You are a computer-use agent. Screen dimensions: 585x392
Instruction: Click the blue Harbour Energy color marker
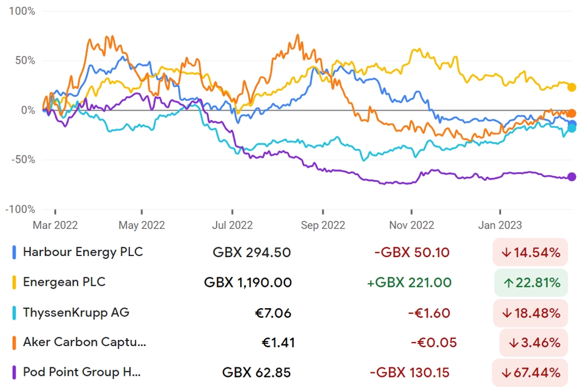(x=14, y=253)
